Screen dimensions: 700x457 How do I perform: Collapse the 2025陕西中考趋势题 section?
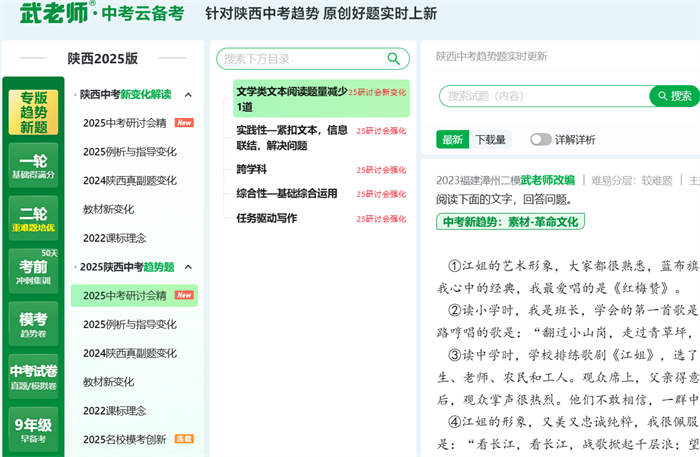tap(188, 267)
